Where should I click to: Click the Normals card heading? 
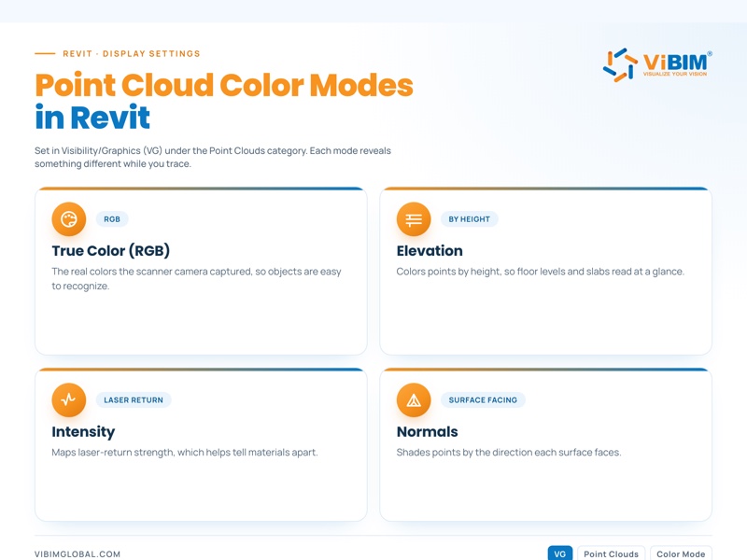(427, 431)
